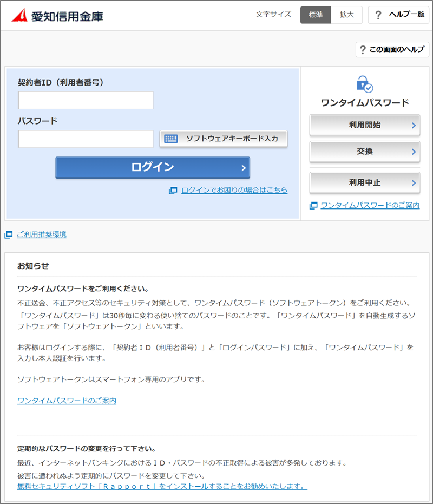Image resolution: width=433 pixels, height=504 pixels.
Task: Click the blue ログイン button
Action: [x=153, y=167]
